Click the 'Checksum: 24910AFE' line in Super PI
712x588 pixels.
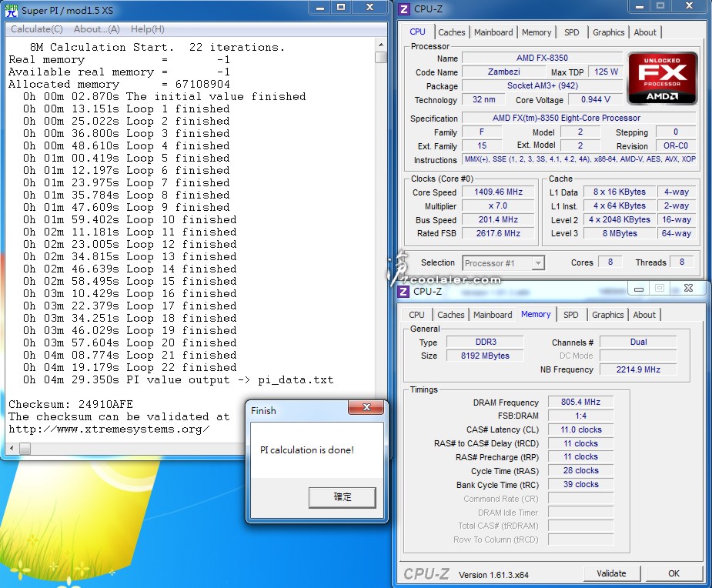[x=71, y=404]
